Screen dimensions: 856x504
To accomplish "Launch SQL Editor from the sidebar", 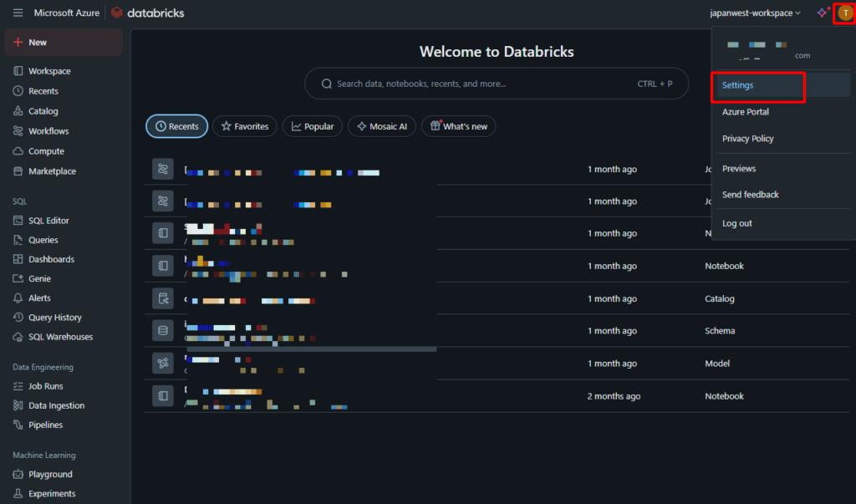I will point(48,221).
